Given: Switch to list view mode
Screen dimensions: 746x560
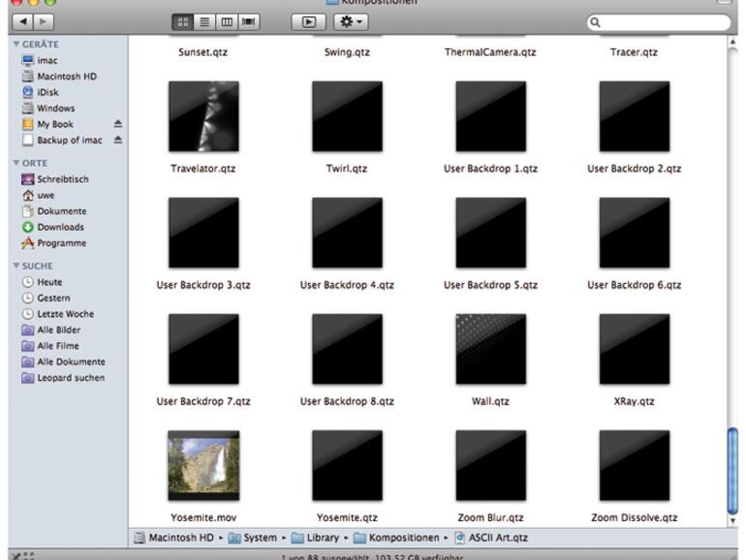Looking at the screenshot, I should tap(203, 20).
